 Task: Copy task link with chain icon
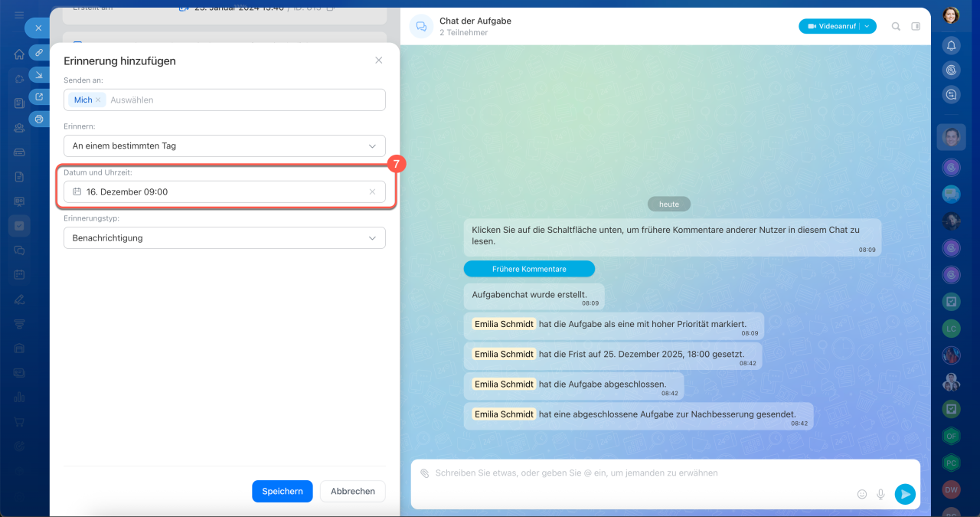point(39,52)
